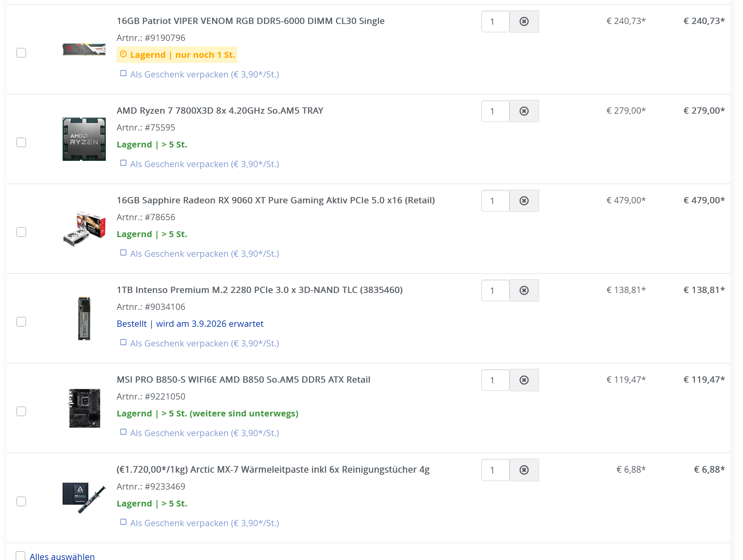Edit quantity field for Patriot VIPER RAM

click(x=495, y=21)
